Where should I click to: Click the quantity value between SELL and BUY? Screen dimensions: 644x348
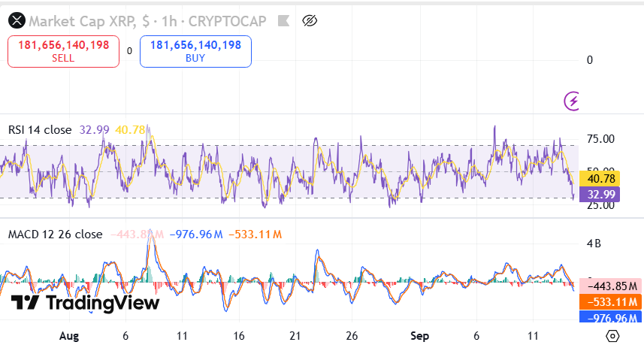[129, 51]
